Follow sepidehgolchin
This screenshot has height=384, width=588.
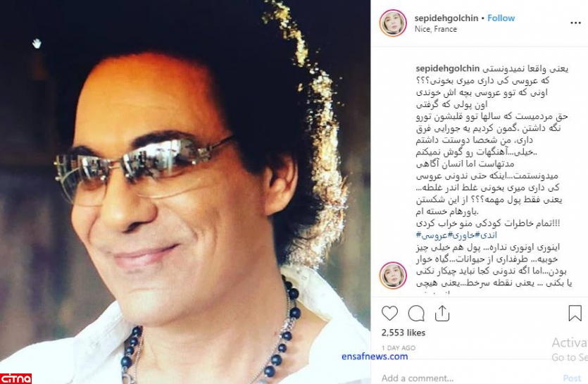pyautogui.click(x=501, y=18)
